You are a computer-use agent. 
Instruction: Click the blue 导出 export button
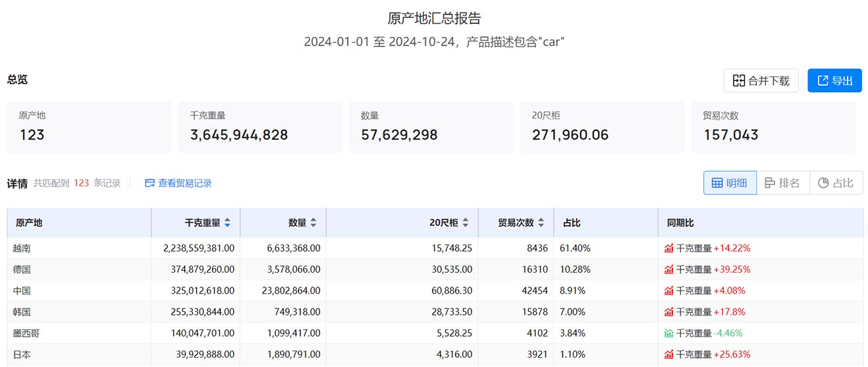click(834, 80)
